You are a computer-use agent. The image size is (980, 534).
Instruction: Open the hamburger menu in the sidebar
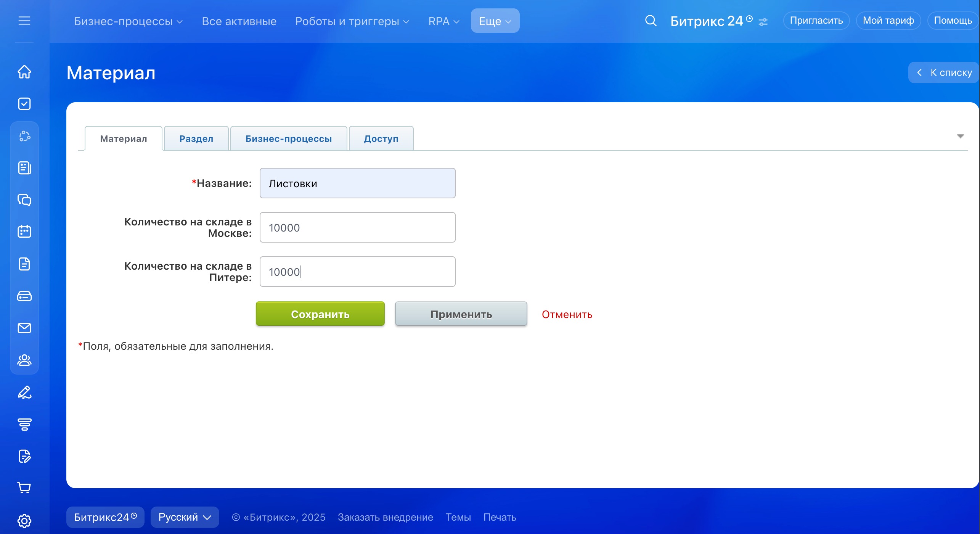tap(24, 21)
